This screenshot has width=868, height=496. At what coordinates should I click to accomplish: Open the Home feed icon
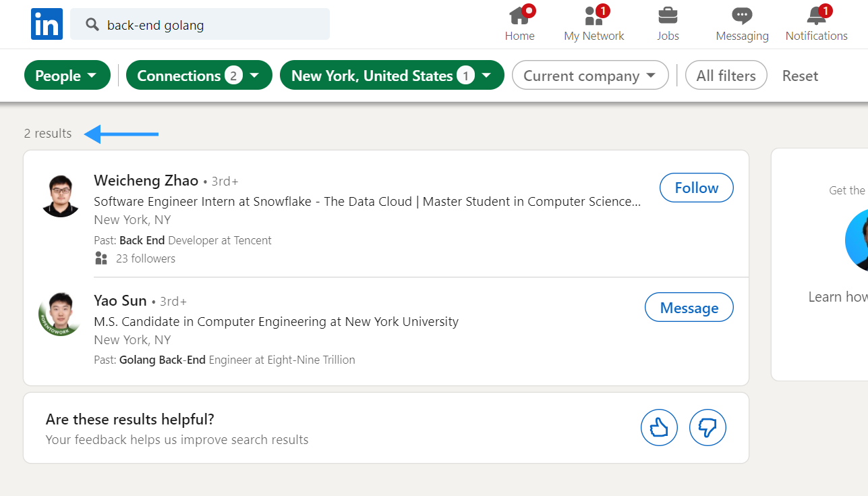(519, 16)
